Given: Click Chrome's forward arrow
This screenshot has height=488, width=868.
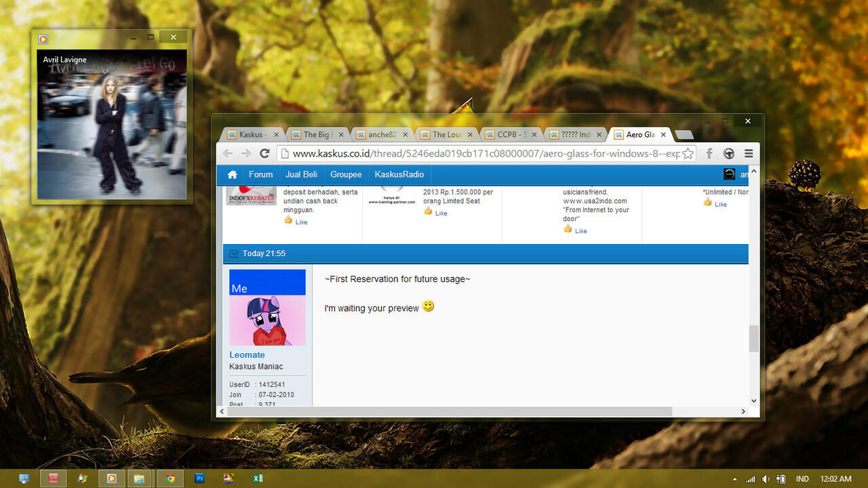Looking at the screenshot, I should (x=246, y=154).
